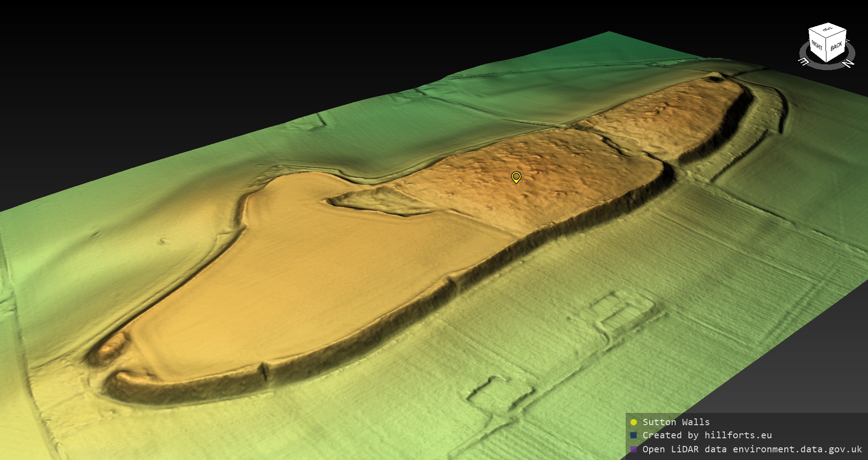Viewport: 868px width, 460px height.
Task: Select the yellow location pin on the hillfort
Action: [x=516, y=177]
